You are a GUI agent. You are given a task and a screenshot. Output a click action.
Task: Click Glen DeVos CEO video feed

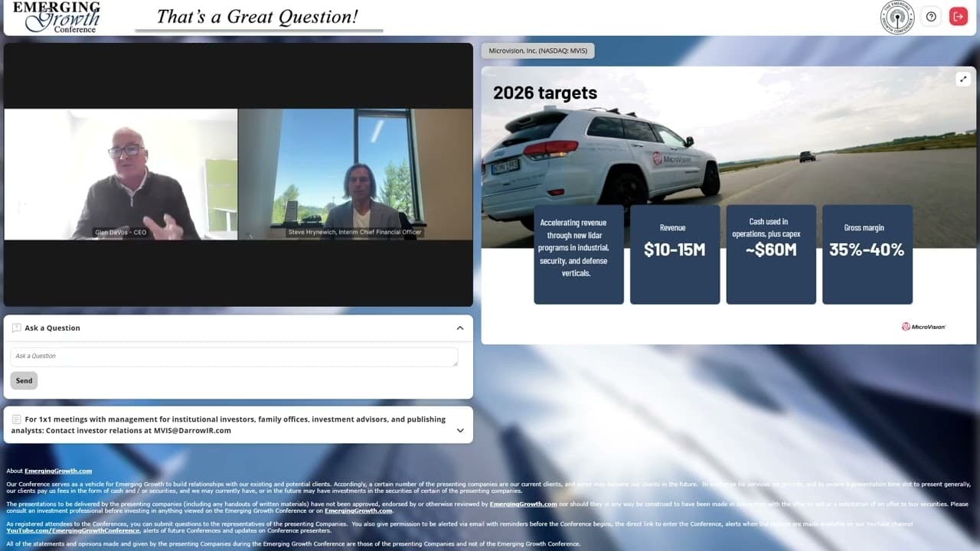[x=121, y=174]
